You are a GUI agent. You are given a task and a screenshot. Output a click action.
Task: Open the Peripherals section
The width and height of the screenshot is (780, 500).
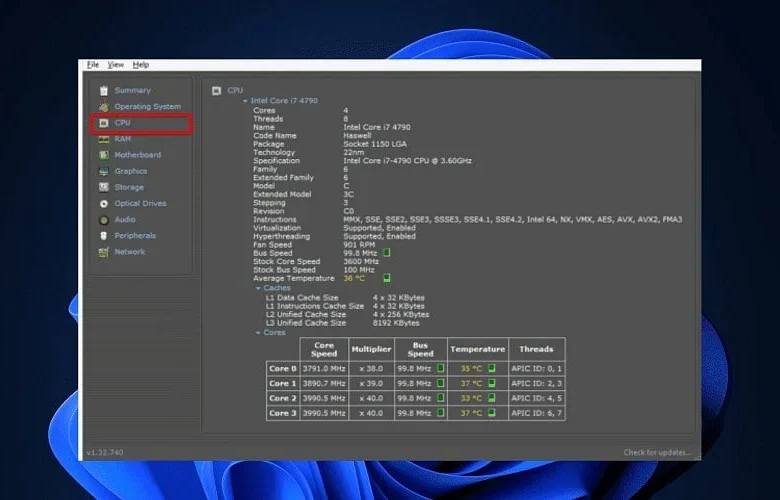[x=135, y=235]
